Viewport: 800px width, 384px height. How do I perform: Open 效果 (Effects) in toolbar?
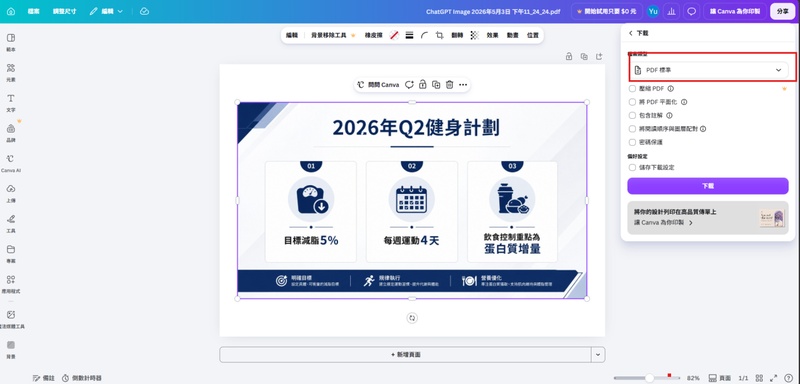492,35
